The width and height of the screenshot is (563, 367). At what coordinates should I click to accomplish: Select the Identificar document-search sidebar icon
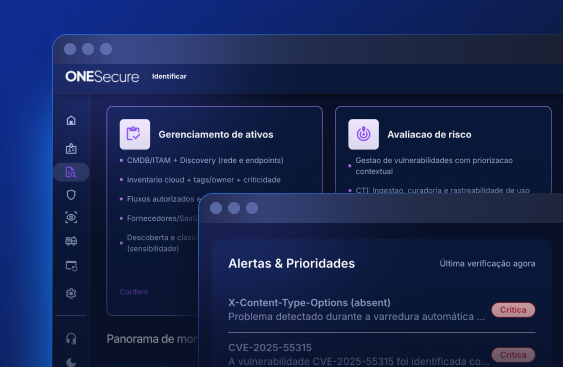coord(71,172)
